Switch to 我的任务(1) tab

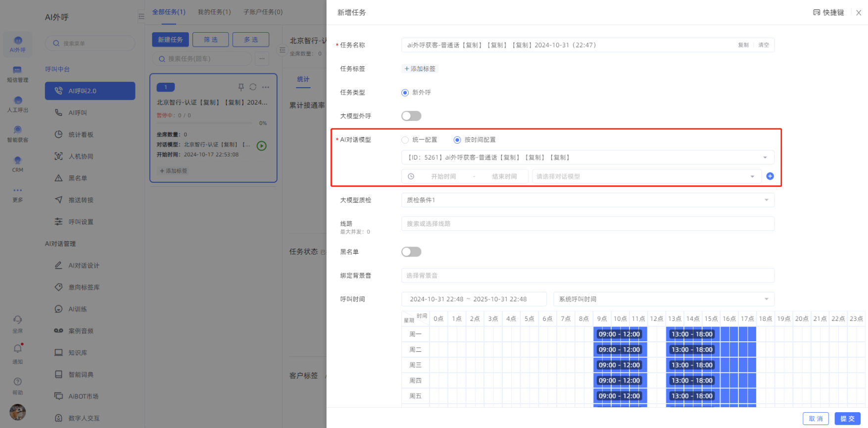point(214,12)
